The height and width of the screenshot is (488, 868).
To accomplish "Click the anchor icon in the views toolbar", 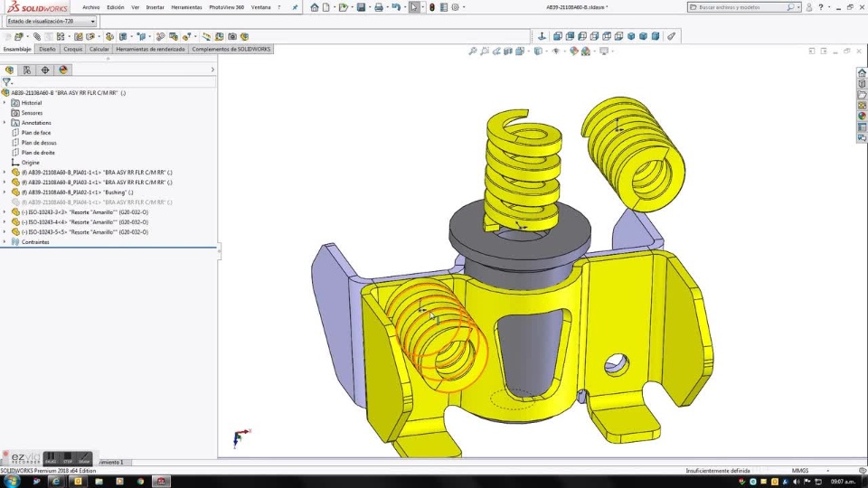I will [542, 36].
